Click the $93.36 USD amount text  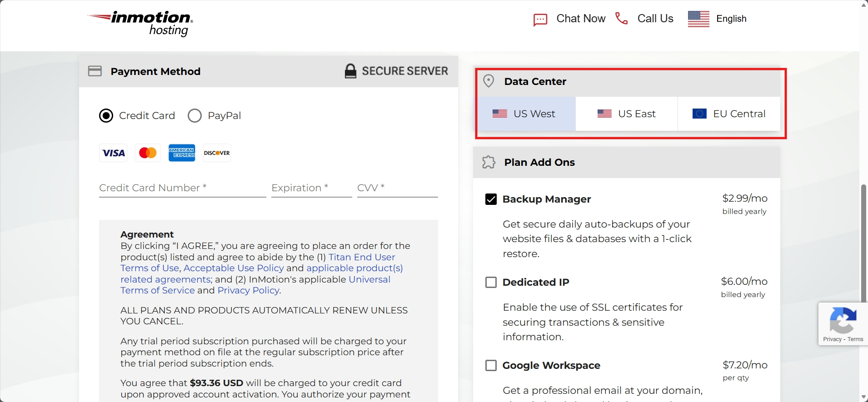click(216, 383)
